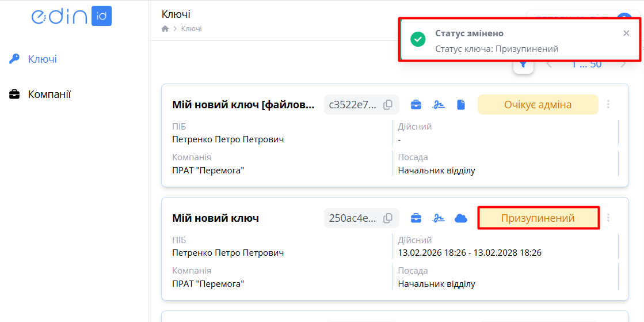The image size is (644, 322).
Task: Click the EDIN ID logo
Action: pyautogui.click(x=71, y=16)
